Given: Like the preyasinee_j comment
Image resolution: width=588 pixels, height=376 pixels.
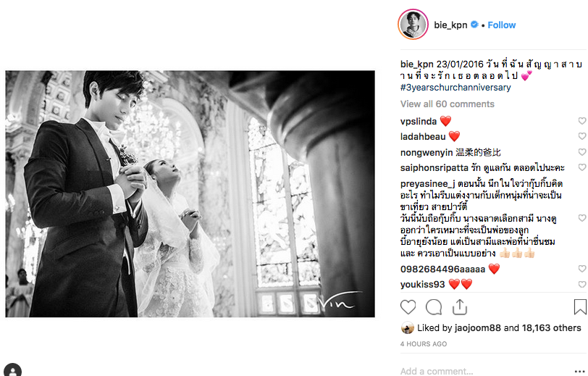Looking at the screenshot, I should (x=582, y=218).
